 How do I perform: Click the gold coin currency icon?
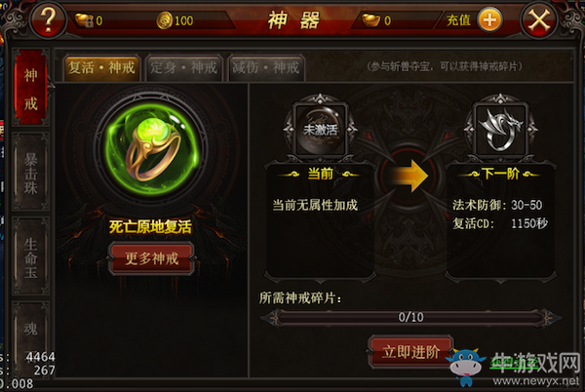point(164,20)
